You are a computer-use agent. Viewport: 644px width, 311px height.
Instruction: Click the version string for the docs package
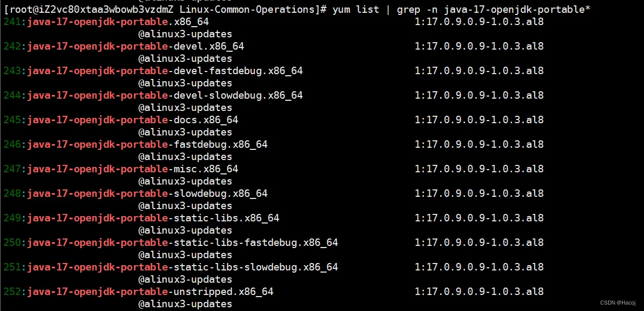479,120
